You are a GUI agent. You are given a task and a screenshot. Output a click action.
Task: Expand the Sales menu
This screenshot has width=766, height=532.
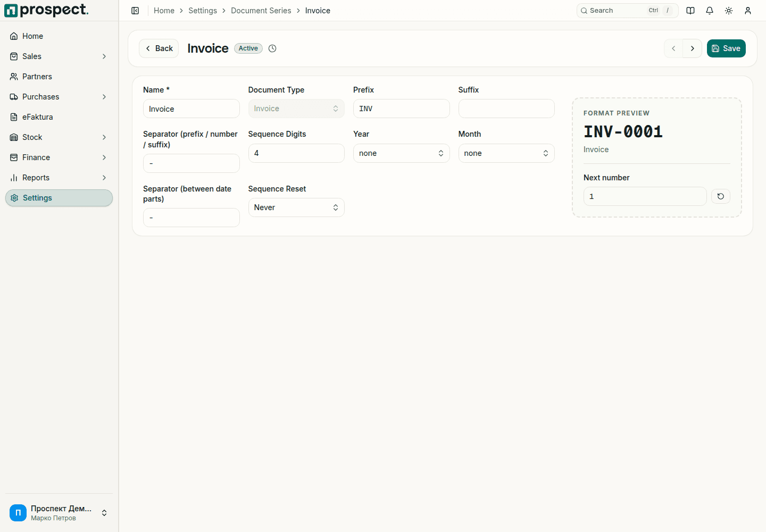59,56
